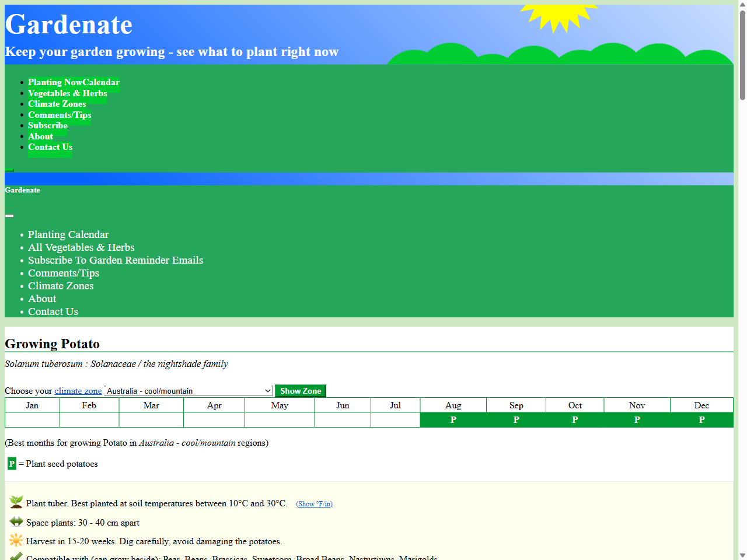
Task: Click the sun icon beside Harvest in 15-20 weeks
Action: (16, 540)
